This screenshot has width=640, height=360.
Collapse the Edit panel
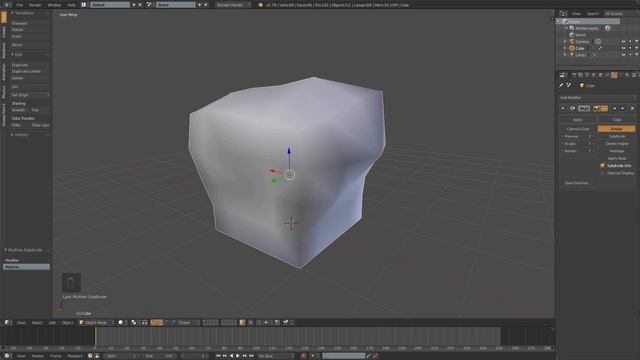pos(12,54)
